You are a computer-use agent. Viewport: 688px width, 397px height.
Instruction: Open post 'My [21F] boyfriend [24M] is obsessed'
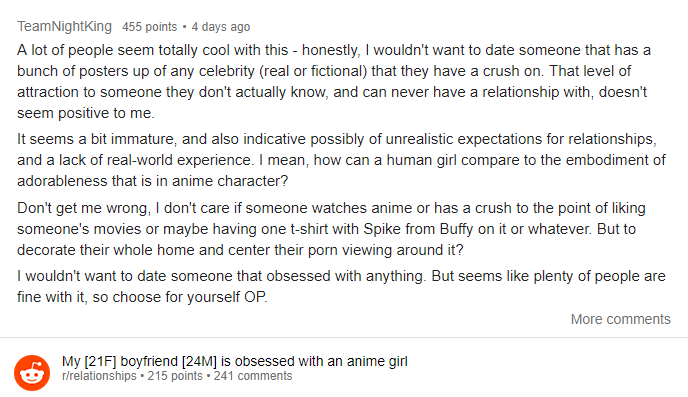click(235, 361)
